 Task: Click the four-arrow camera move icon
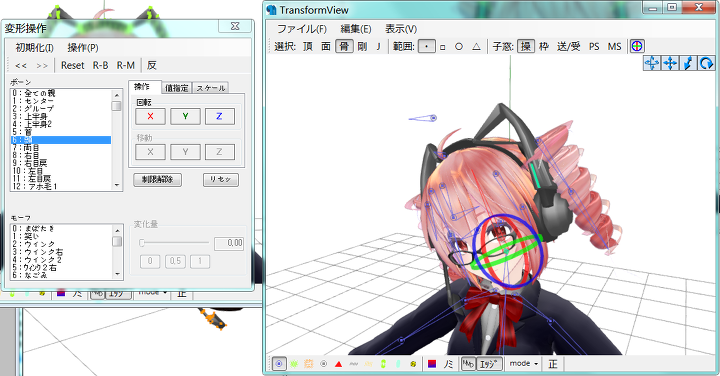652,63
